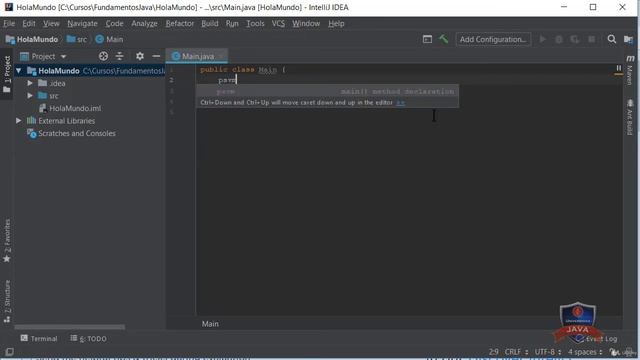The width and height of the screenshot is (640, 360).
Task: Click the Main breadcrumb at editor bottom
Action: 210,324
